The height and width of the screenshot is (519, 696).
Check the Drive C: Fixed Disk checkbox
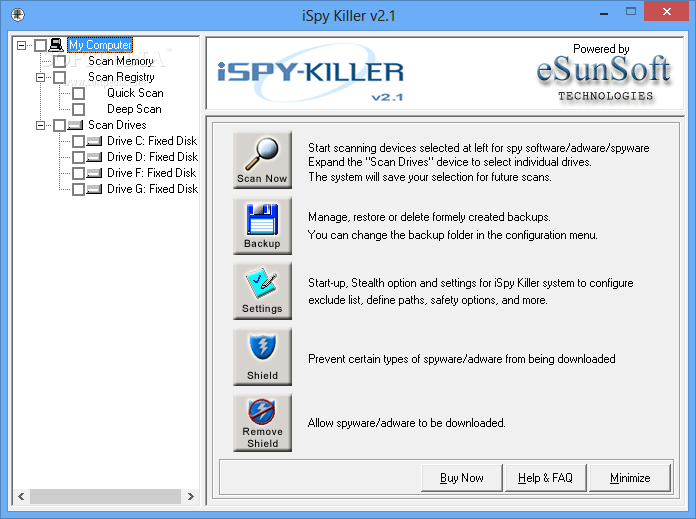(79, 141)
